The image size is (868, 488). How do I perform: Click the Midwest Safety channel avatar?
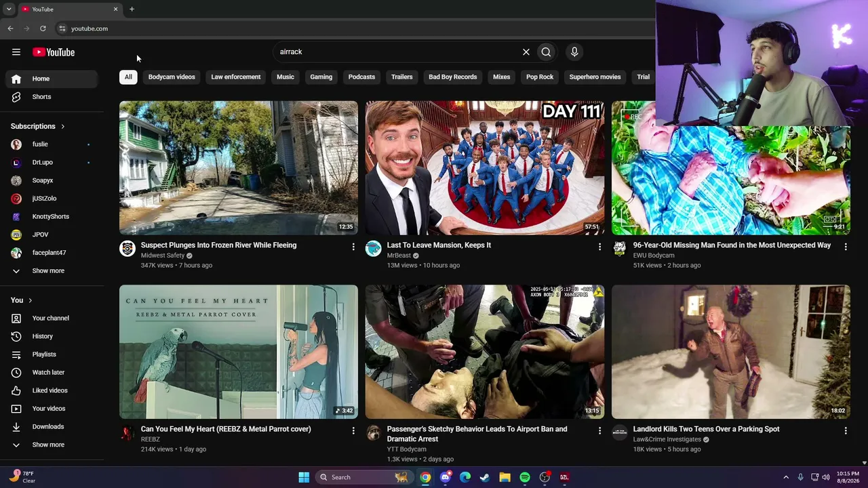tap(127, 249)
